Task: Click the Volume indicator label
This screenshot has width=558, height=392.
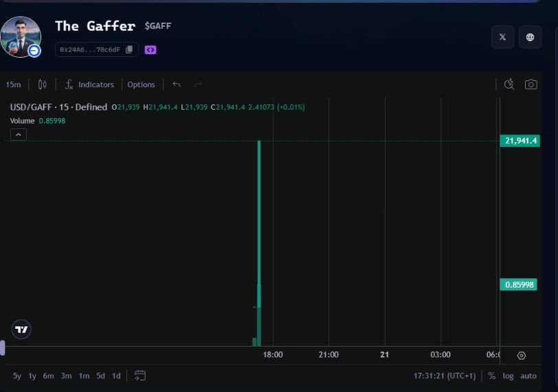Action: (x=22, y=121)
